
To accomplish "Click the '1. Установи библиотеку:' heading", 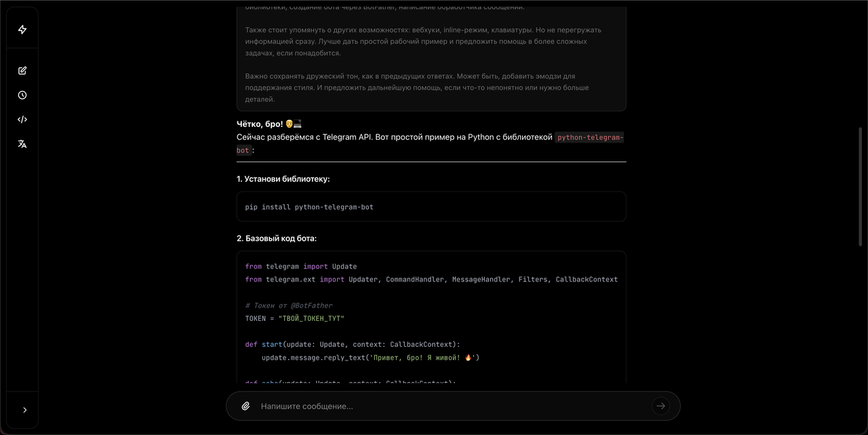I will 283,179.
